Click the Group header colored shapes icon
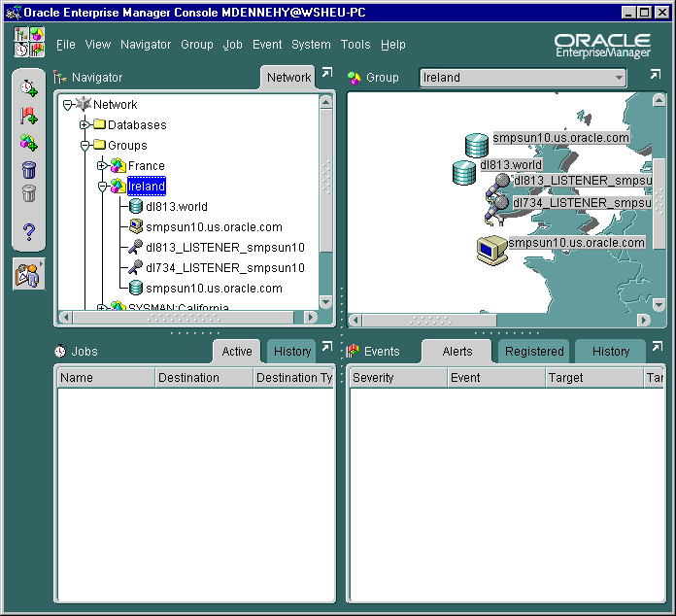 point(354,78)
